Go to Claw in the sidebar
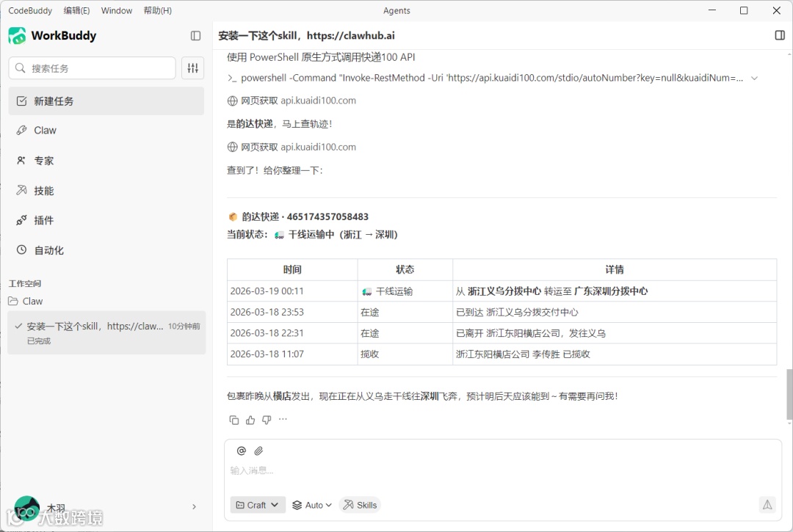This screenshot has height=532, width=793. 106,131
